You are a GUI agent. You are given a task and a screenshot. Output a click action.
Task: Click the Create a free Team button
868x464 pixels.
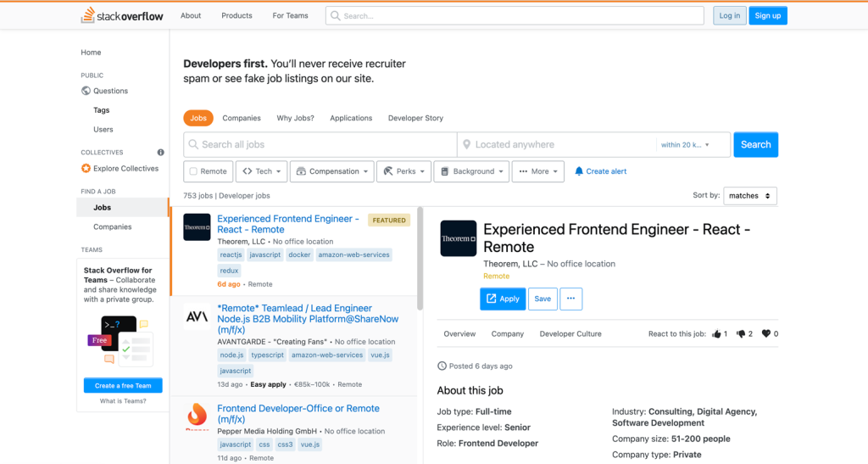click(x=123, y=385)
